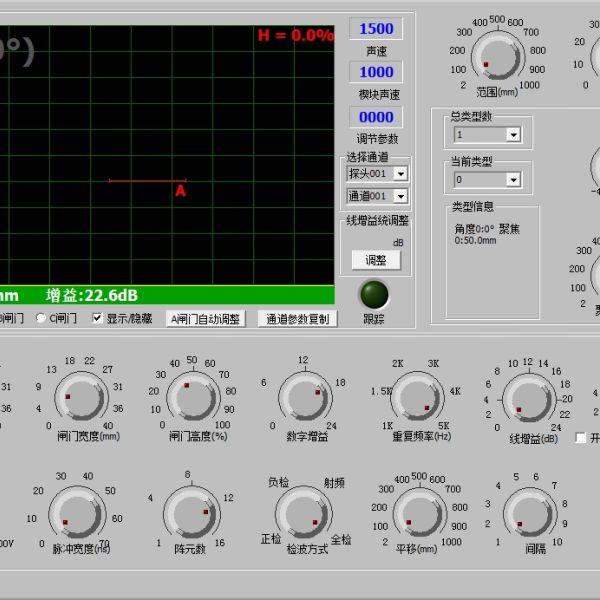Screen dimensions: 600x600
Task: Click the 闸门宽度(mm) gate width knob
Action: tap(81, 397)
